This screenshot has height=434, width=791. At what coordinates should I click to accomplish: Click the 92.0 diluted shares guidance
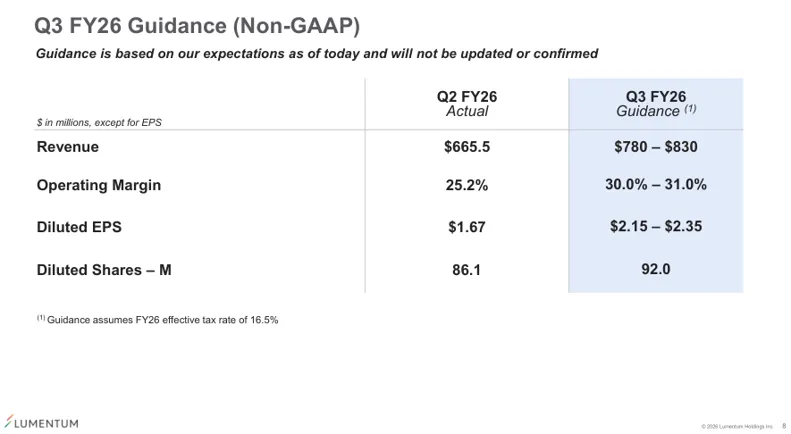pos(655,269)
